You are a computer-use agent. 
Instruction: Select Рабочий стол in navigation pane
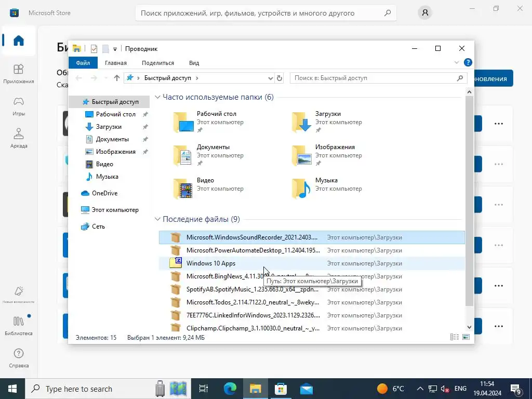[115, 114]
